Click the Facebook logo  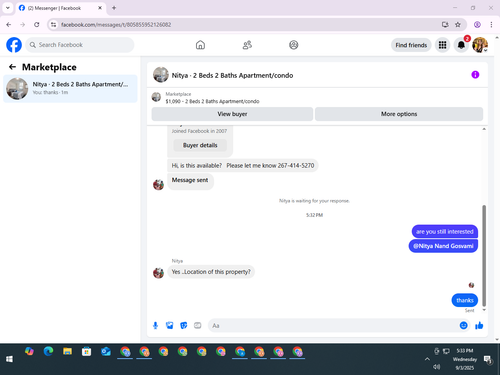click(x=14, y=45)
